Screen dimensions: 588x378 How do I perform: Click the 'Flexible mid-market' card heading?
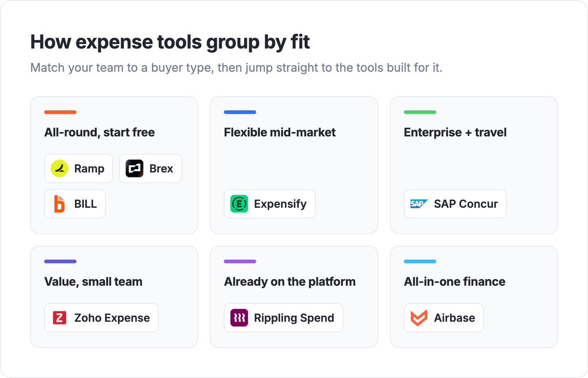click(280, 132)
